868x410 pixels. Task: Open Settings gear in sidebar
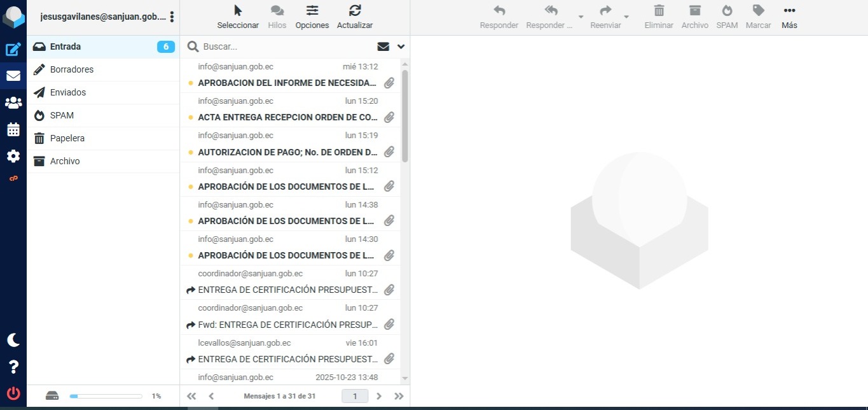click(13, 156)
